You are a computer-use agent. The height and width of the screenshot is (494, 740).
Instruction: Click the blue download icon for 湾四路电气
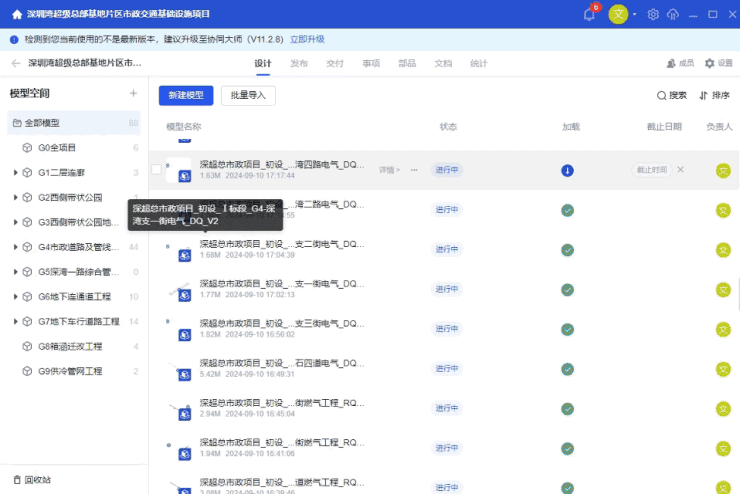(567, 170)
